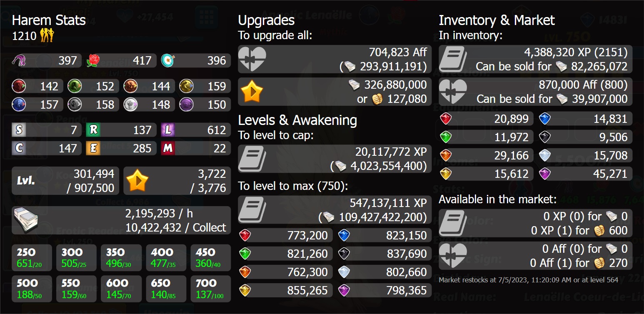Click the target icon showing 396
644x314 pixels.
[167, 60]
